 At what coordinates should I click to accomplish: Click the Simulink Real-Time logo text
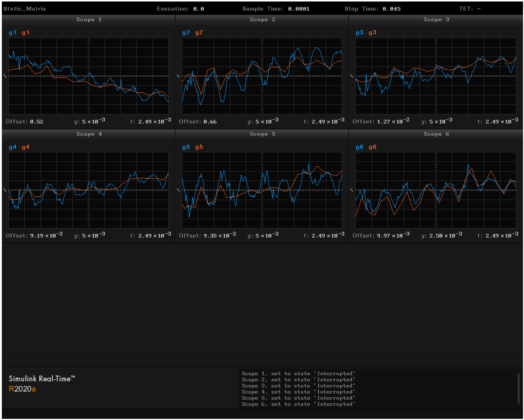42,379
